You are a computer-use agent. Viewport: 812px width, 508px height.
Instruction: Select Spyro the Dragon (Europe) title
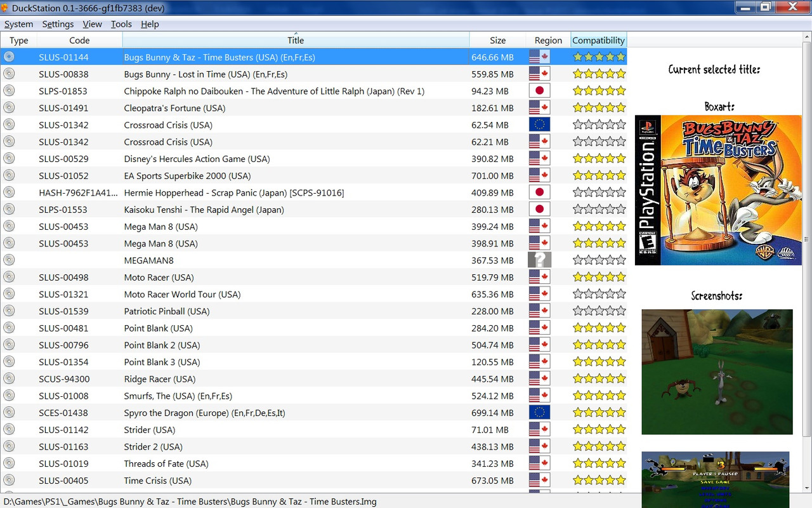pyautogui.click(x=204, y=413)
